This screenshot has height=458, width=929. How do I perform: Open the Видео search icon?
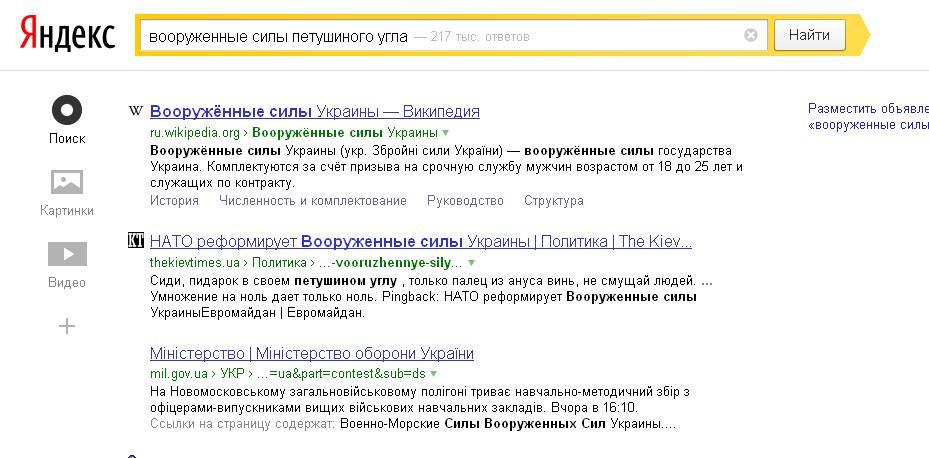(67, 254)
